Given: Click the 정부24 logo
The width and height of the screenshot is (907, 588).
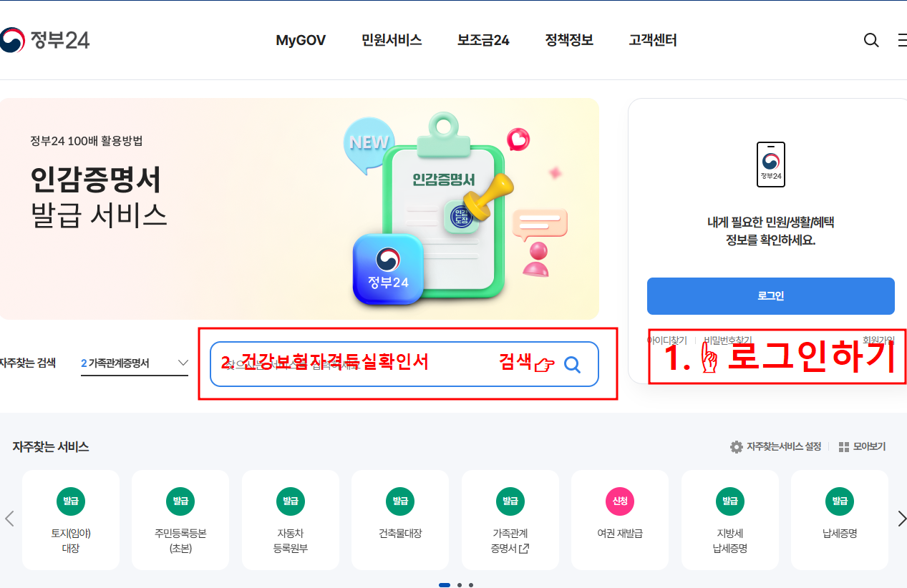Looking at the screenshot, I should point(44,40).
